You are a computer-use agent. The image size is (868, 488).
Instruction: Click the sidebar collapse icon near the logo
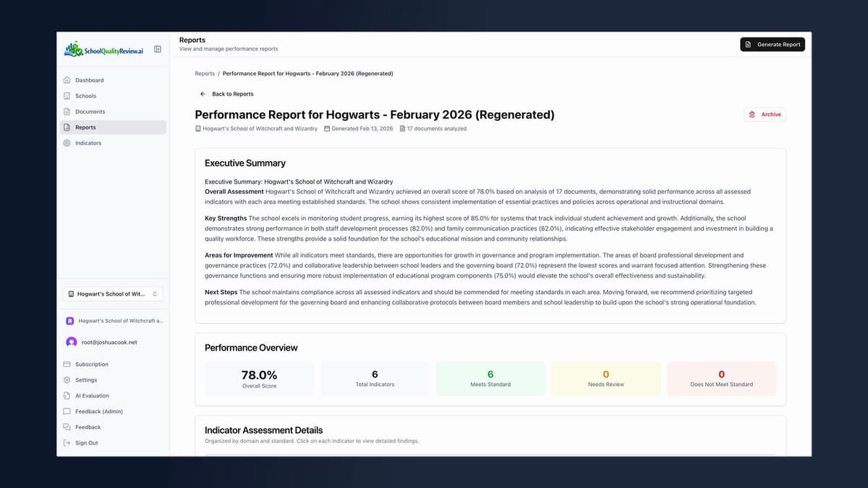[158, 48]
